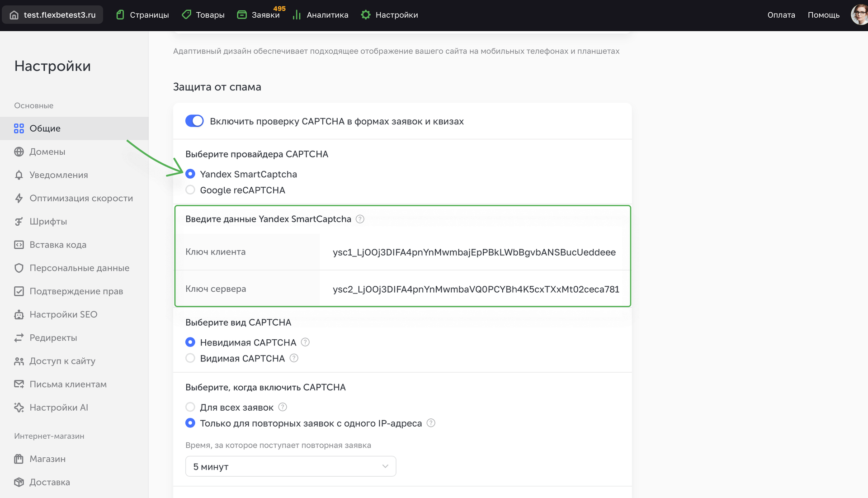868x498 pixels.
Task: Disable the CAPTCHA verification toggle
Action: point(194,121)
